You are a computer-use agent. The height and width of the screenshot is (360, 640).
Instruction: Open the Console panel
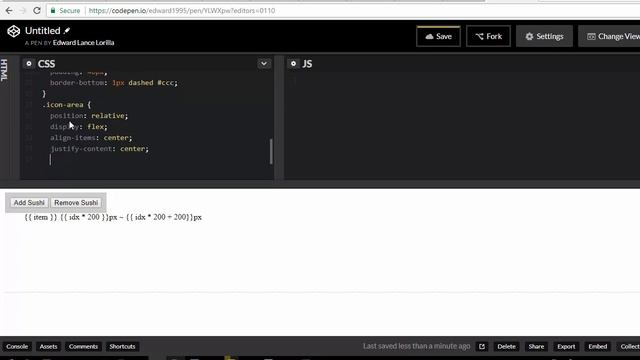(x=17, y=347)
